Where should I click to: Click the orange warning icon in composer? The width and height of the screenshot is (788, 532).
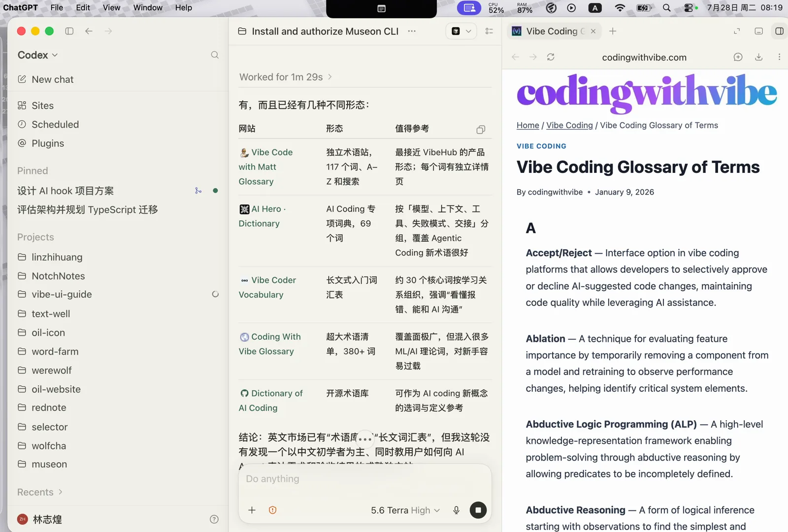[x=272, y=510]
